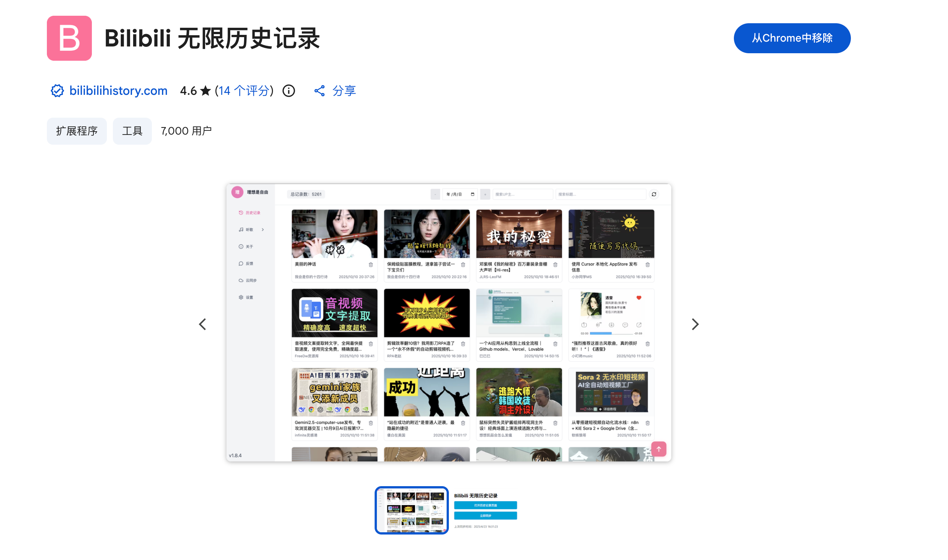The width and height of the screenshot is (948, 560).
Task: Select the 扩展程序 category chip
Action: click(76, 131)
